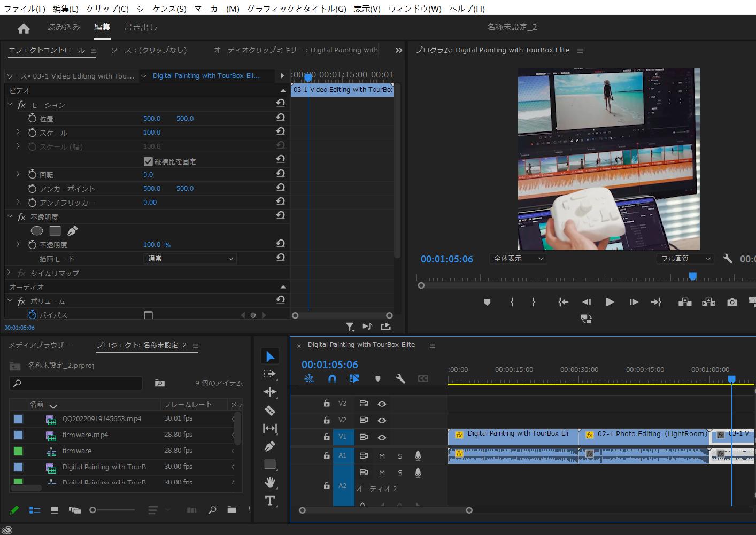Select the Hand tool

[x=270, y=483]
